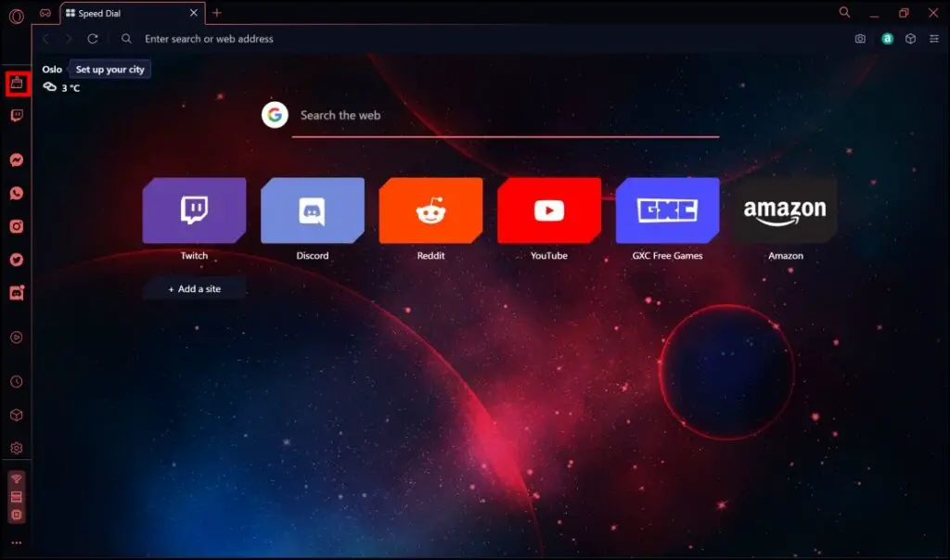Open the account avatar in the toolbar
Image resolution: width=950 pixels, height=560 pixels.
point(888,39)
